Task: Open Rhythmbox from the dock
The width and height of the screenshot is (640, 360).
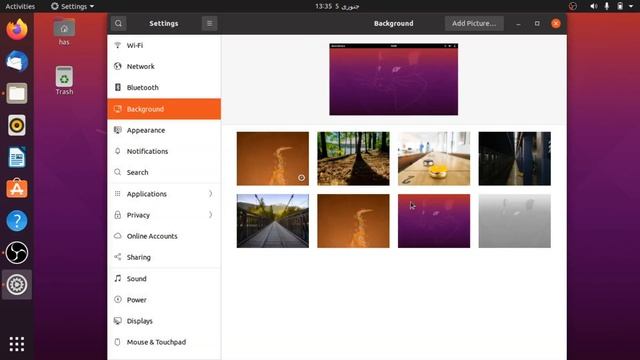Action: point(17,125)
